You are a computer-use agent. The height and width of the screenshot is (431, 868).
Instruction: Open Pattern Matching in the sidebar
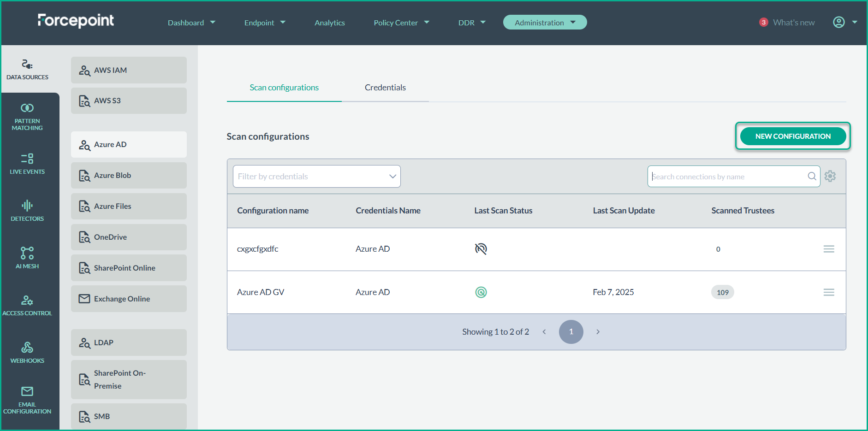pyautogui.click(x=27, y=117)
